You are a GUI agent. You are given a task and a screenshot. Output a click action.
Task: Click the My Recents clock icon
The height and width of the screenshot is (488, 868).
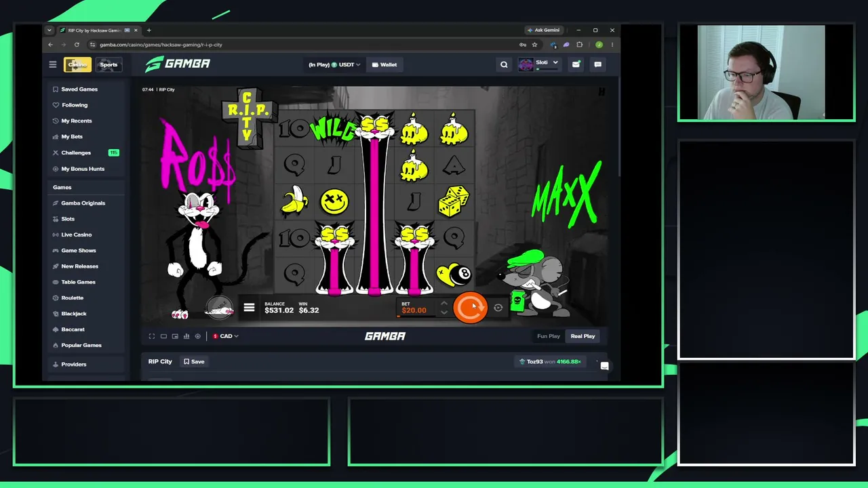coord(56,121)
